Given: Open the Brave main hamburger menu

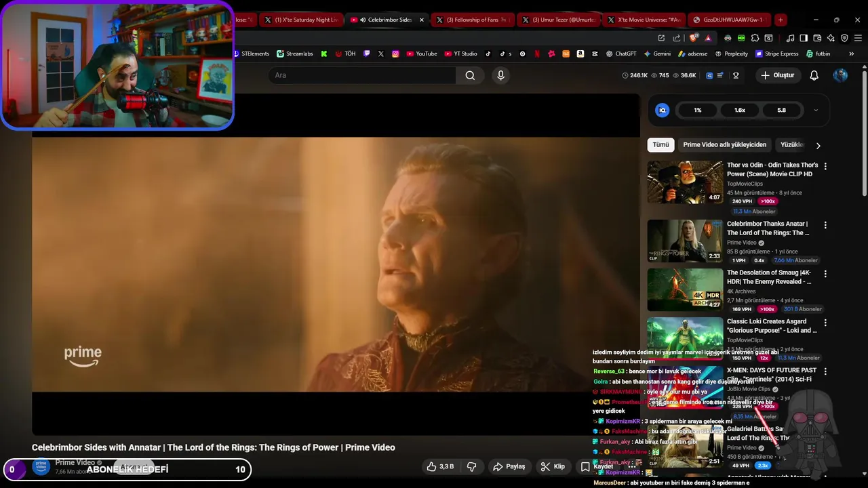Looking at the screenshot, I should 859,38.
